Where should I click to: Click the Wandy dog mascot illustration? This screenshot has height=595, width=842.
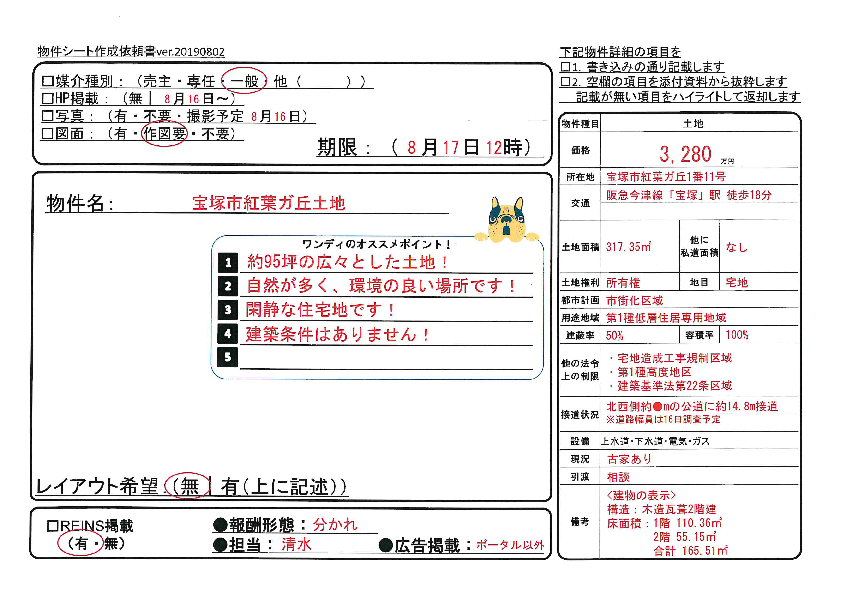[x=506, y=219]
